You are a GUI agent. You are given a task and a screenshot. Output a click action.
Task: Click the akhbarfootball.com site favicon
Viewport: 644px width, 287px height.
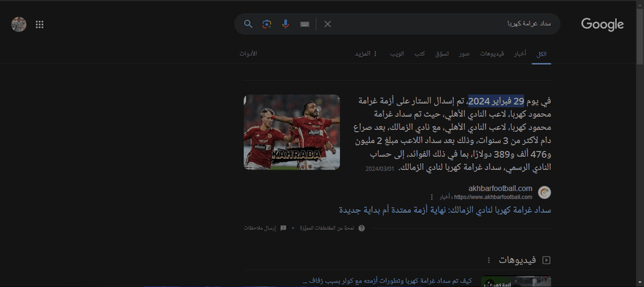tap(544, 192)
